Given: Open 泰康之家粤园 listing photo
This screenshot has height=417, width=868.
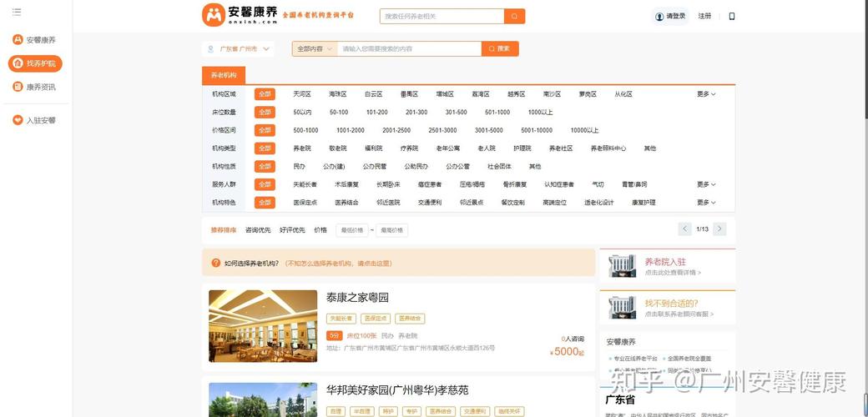Looking at the screenshot, I should pos(263,326).
